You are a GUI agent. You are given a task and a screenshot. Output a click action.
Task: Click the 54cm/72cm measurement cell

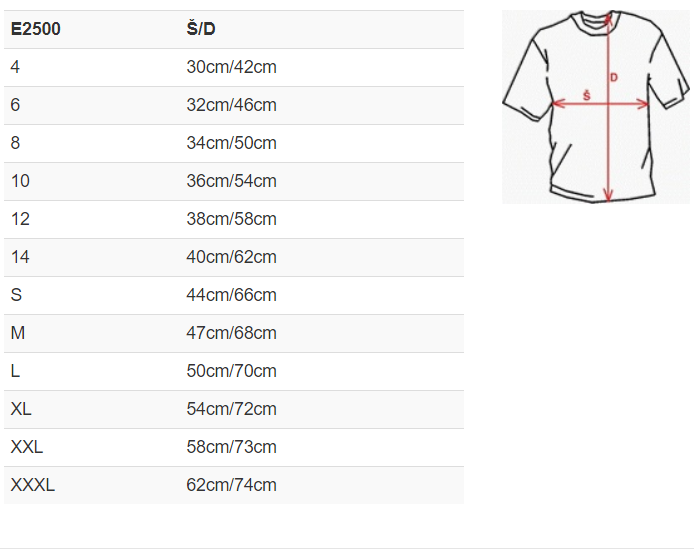click(231, 409)
